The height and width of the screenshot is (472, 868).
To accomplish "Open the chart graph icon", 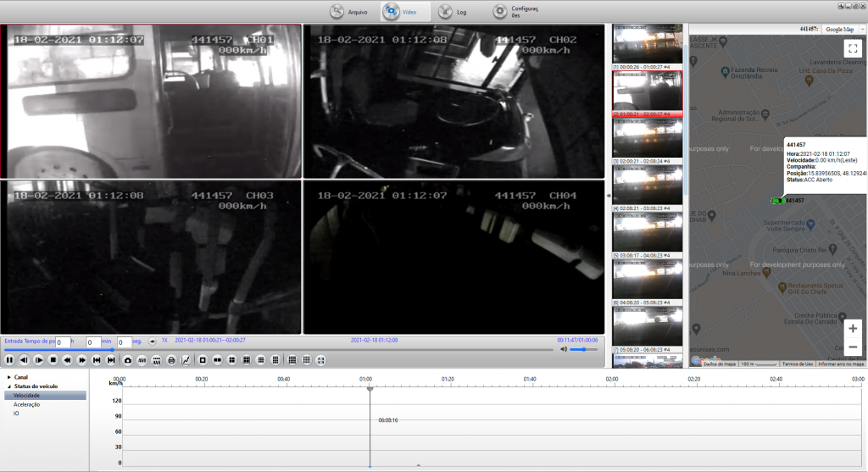I will [x=186, y=360].
